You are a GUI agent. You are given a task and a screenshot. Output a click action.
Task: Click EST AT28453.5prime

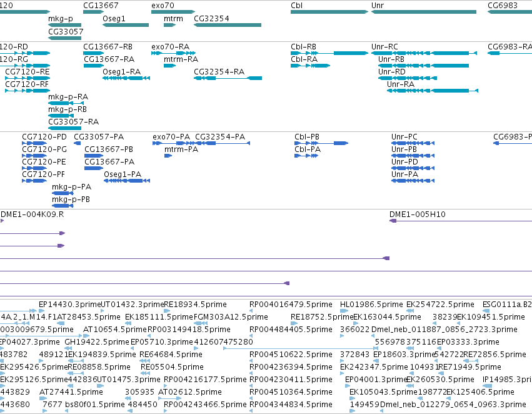[89, 317]
